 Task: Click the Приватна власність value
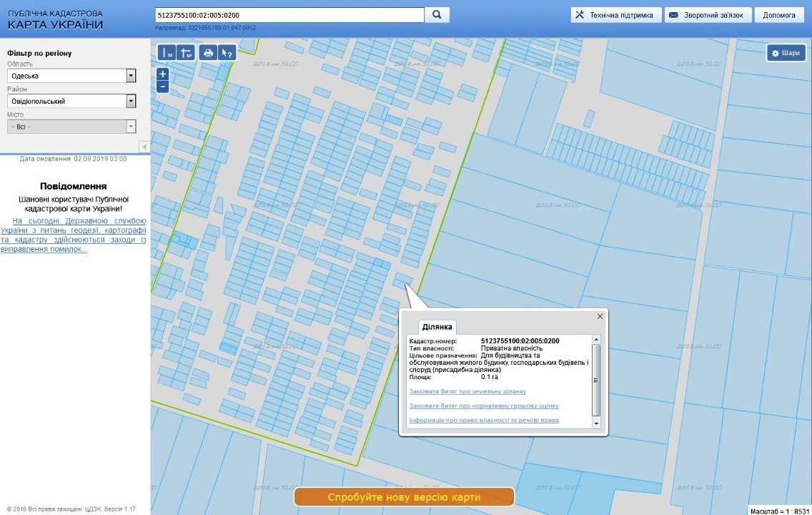[x=512, y=348]
